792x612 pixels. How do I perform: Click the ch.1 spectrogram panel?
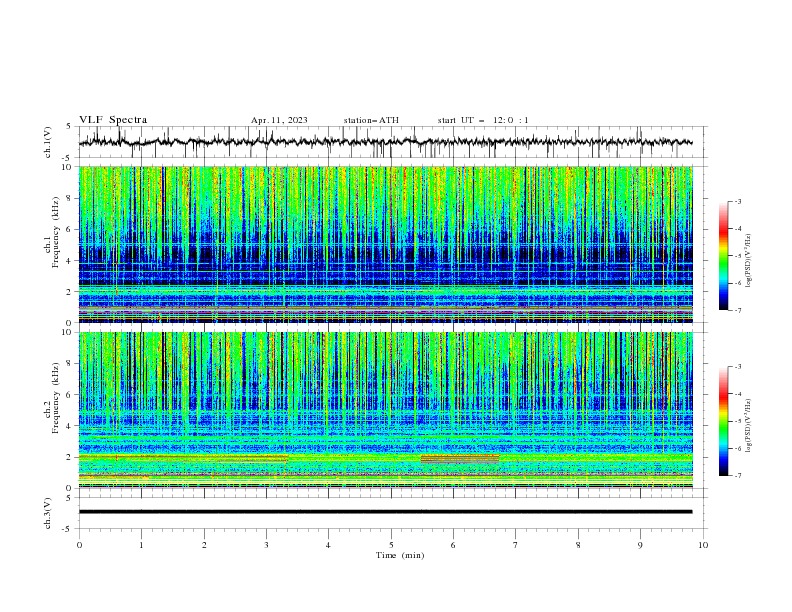(x=386, y=244)
